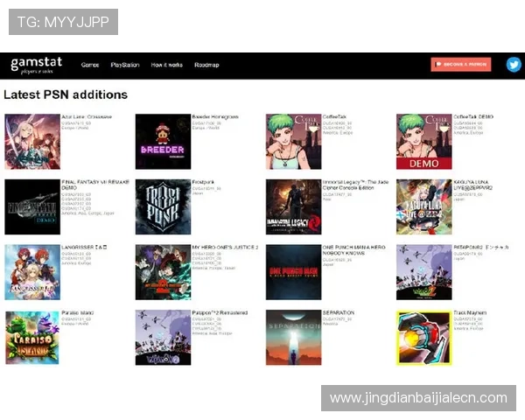The width and height of the screenshot is (525, 420).
Task: Open the Azur Lane Crosswave cover image
Action: (31, 141)
